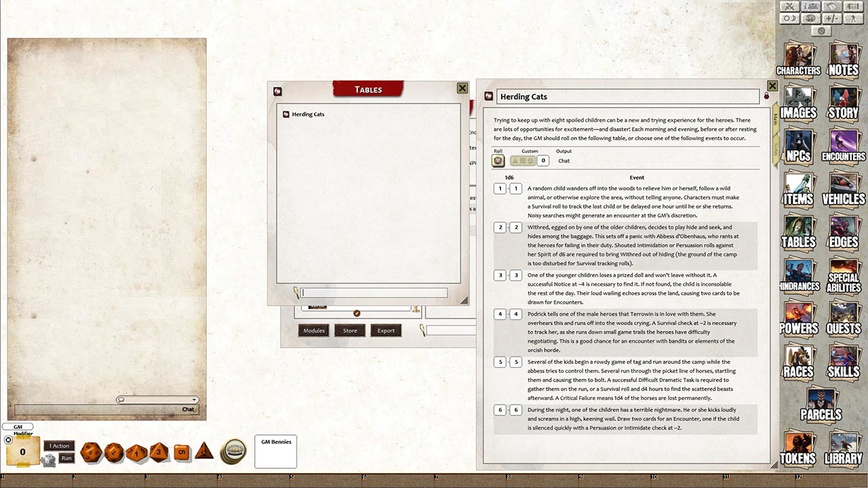The width and height of the screenshot is (868, 488).
Task: Toggle the crossed-swords combat tracker icon
Action: (789, 7)
